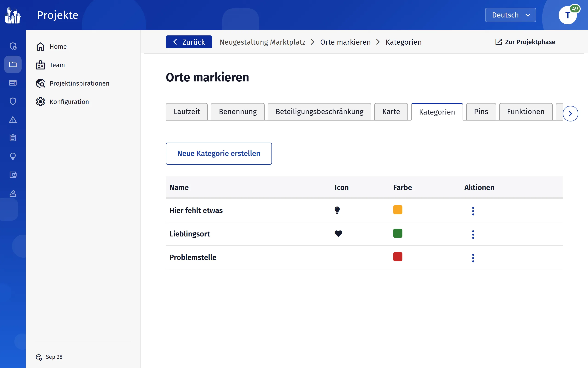Open the lightbulb ideas sidebar icon
The height and width of the screenshot is (368, 588).
click(x=13, y=156)
